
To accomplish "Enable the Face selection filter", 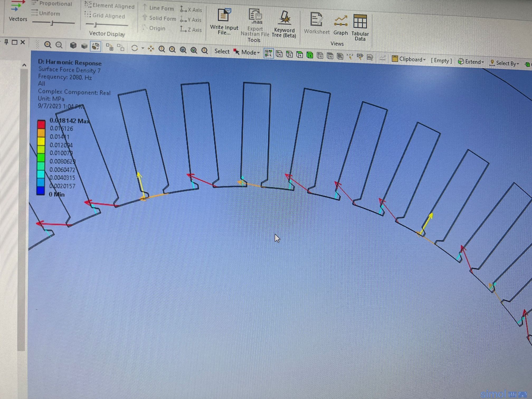I will click(300, 55).
